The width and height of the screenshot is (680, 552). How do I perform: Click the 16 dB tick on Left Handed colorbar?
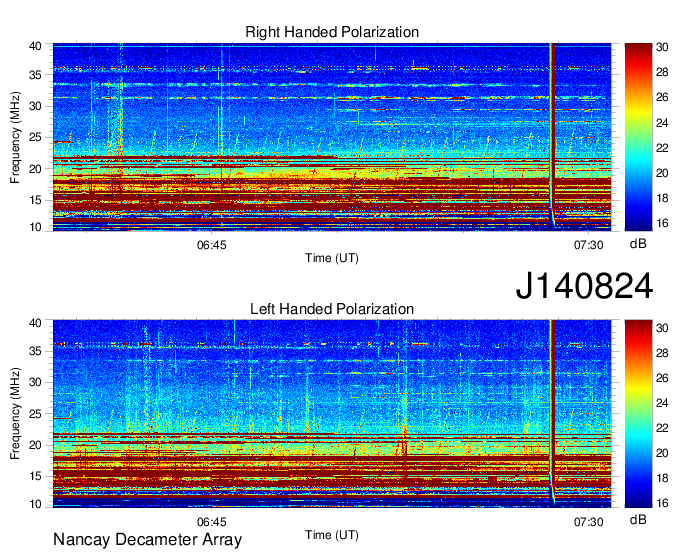tap(662, 503)
